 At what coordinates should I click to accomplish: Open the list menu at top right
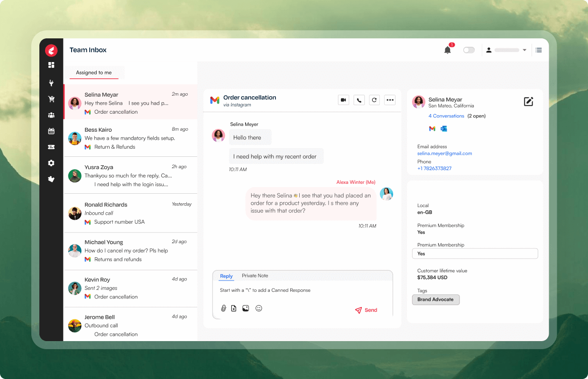click(x=539, y=50)
